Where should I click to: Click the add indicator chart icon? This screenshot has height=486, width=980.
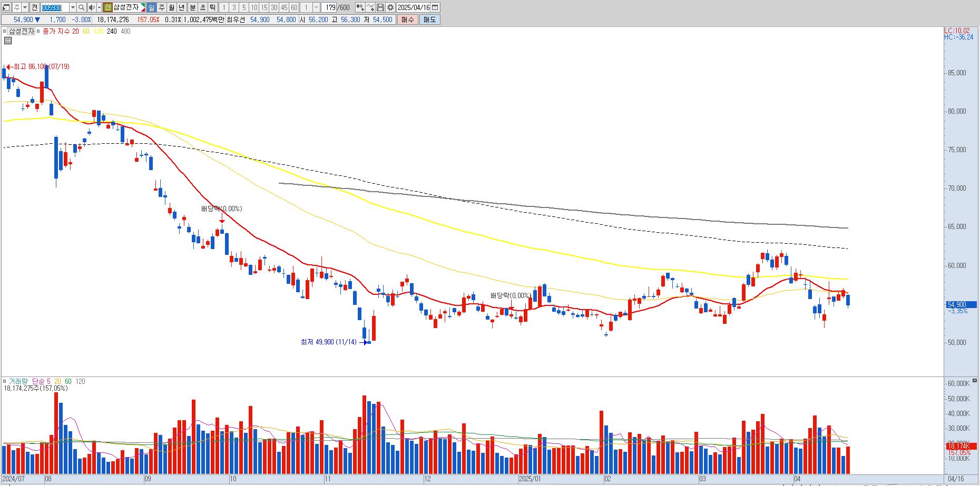pyautogui.click(x=360, y=7)
